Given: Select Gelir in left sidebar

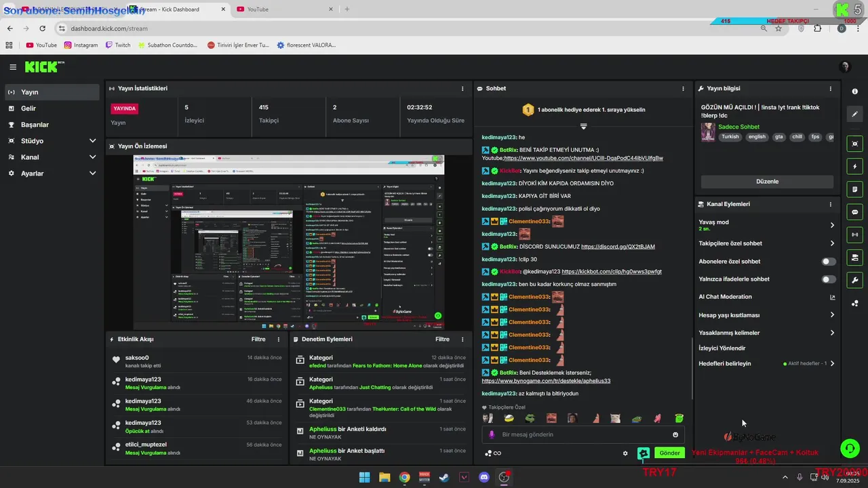Looking at the screenshot, I should click(x=52, y=108).
